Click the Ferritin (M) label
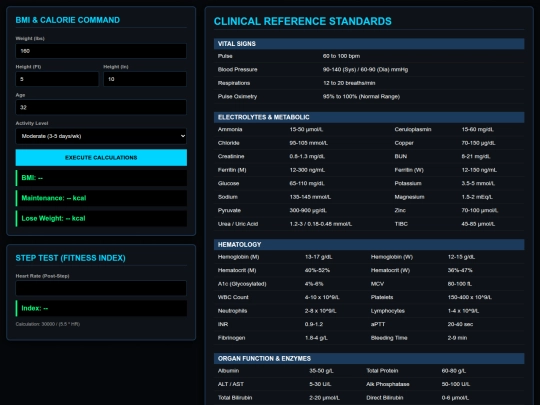This screenshot has width=540, height=405. tap(232, 170)
